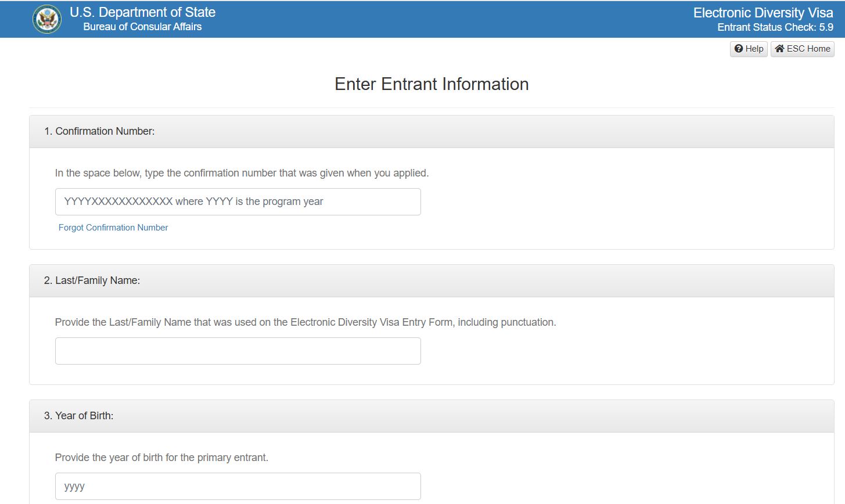845x504 pixels.
Task: Click the Forgot Confirmation Number link
Action: 113,228
